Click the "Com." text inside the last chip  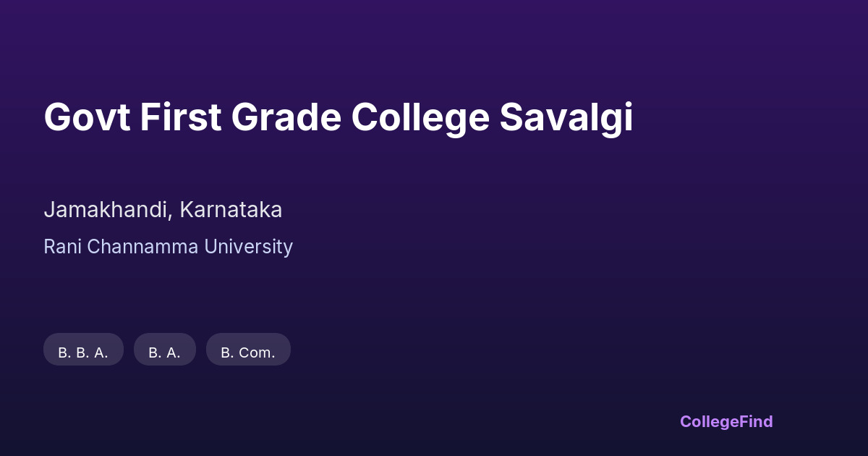click(256, 352)
